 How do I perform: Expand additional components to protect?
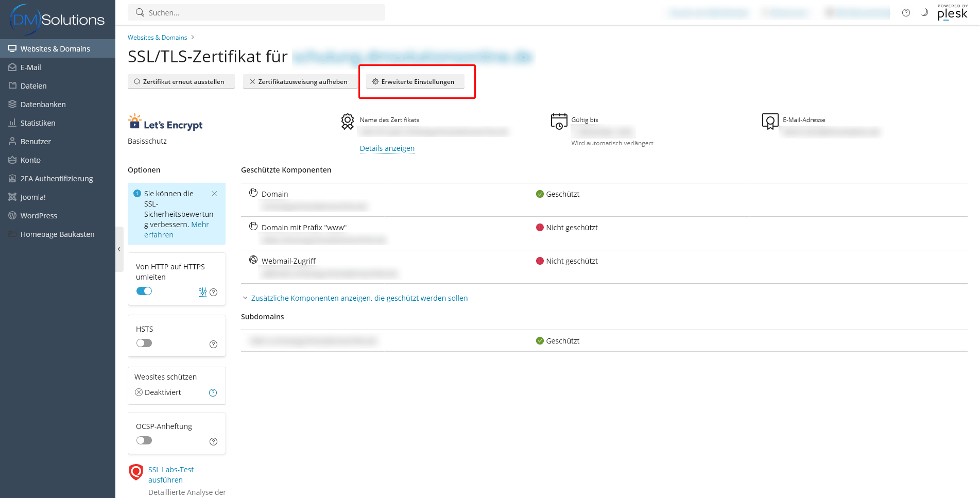359,298
